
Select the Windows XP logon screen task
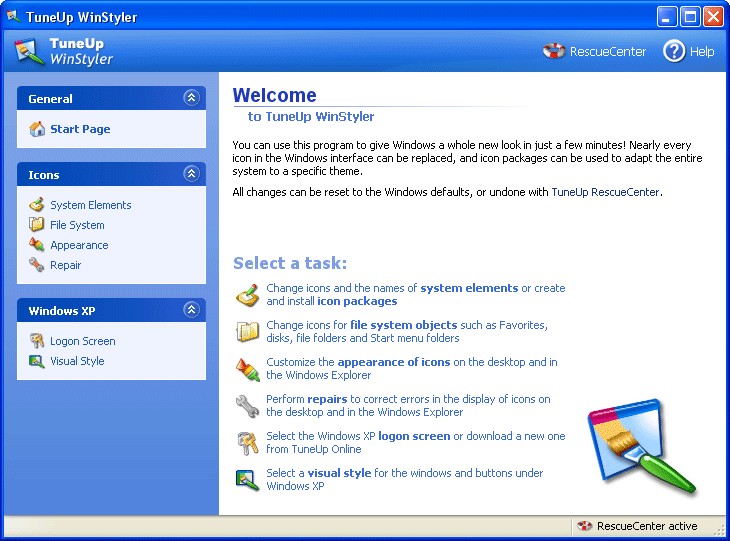(x=415, y=442)
